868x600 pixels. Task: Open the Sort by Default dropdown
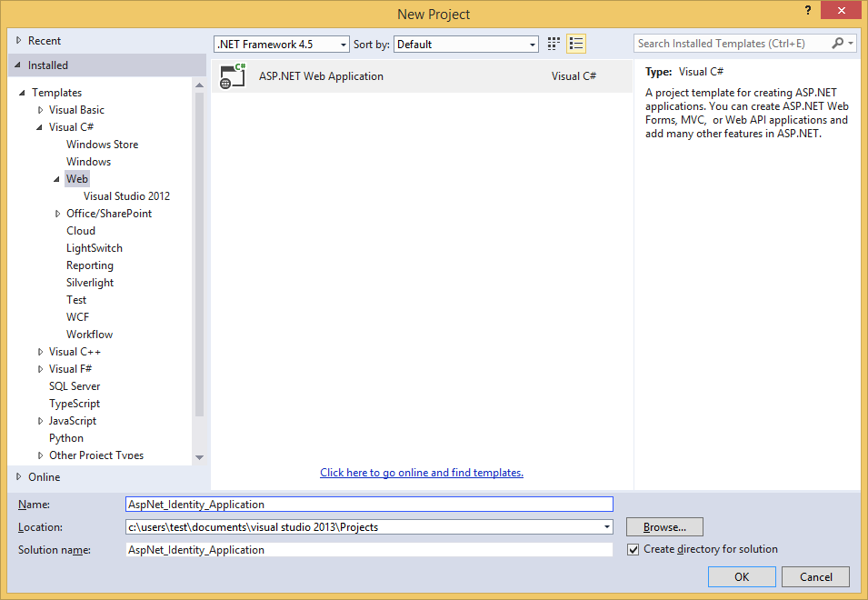(x=532, y=44)
